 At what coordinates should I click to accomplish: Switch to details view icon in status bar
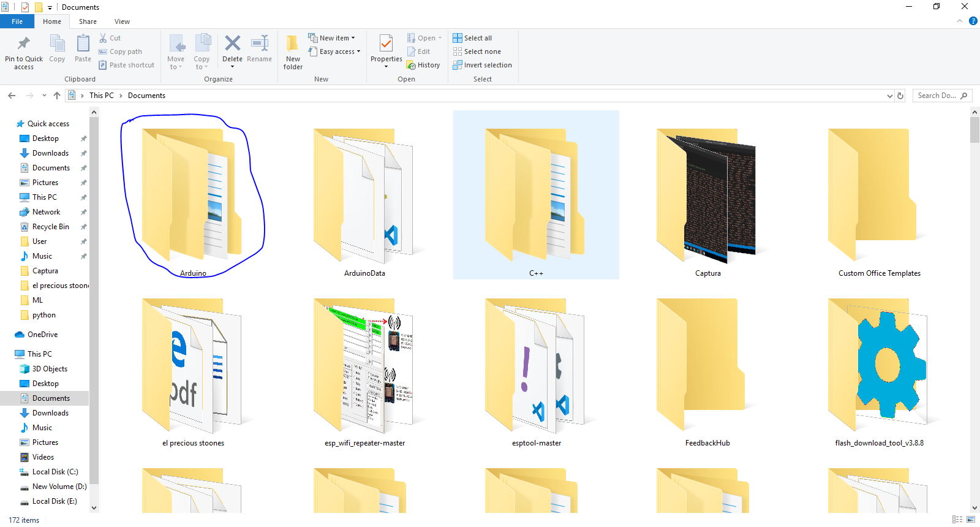(957, 520)
